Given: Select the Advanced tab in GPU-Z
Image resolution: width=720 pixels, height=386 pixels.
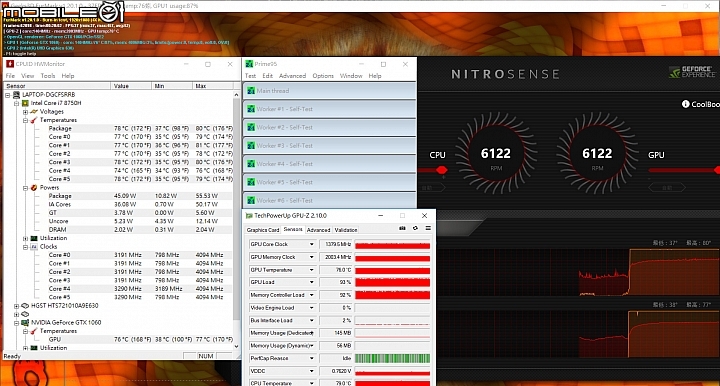Looking at the screenshot, I should [x=318, y=230].
